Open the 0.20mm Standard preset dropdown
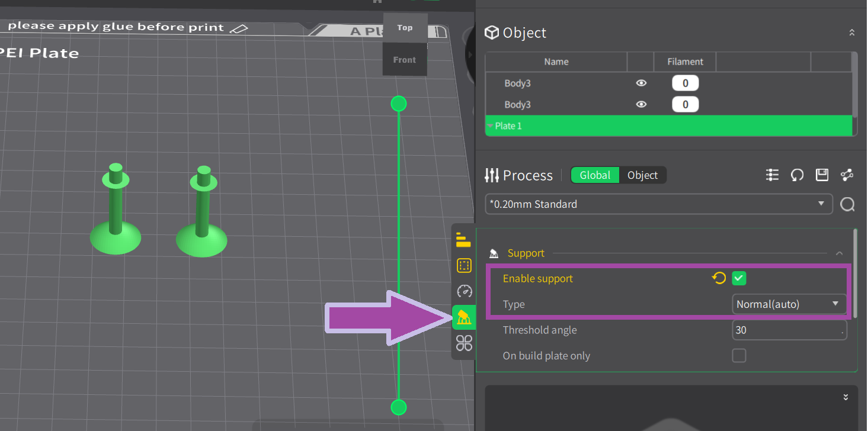This screenshot has width=868, height=431. (x=659, y=204)
